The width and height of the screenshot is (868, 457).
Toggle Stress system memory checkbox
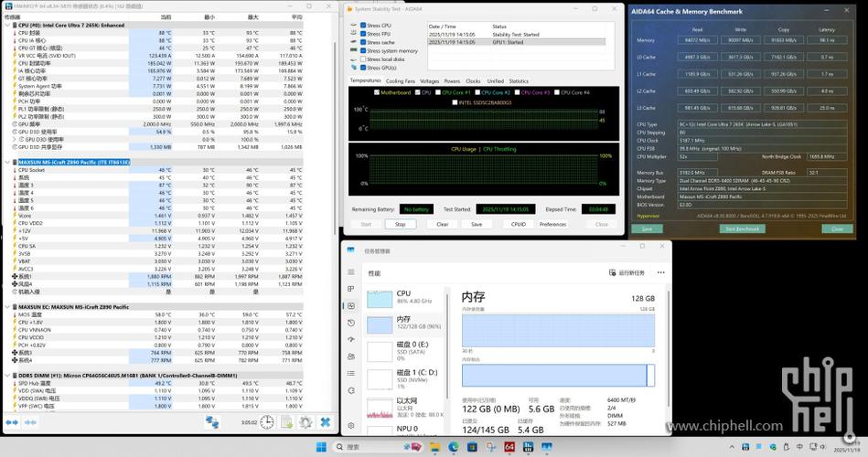tap(363, 51)
